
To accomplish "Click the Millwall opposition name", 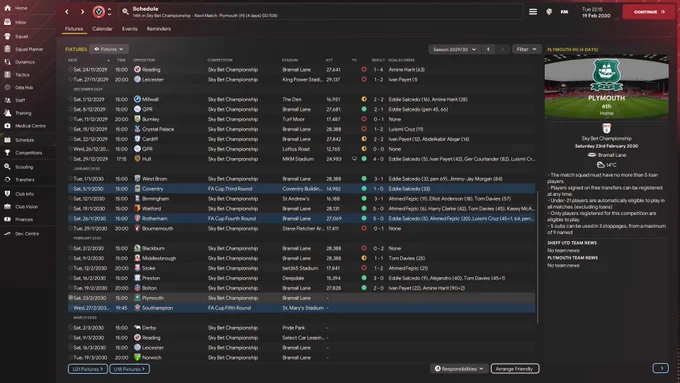I will (150, 99).
